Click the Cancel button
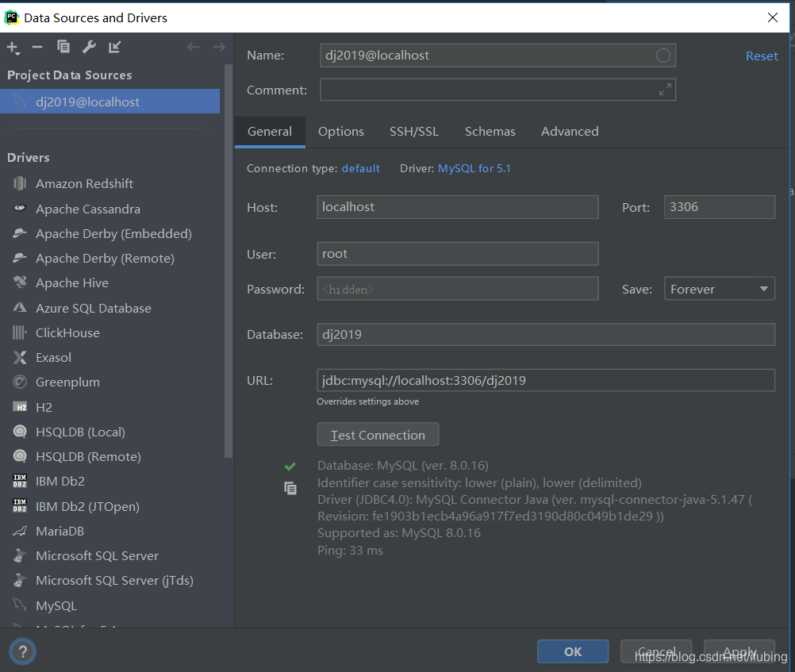795x672 pixels. [657, 651]
